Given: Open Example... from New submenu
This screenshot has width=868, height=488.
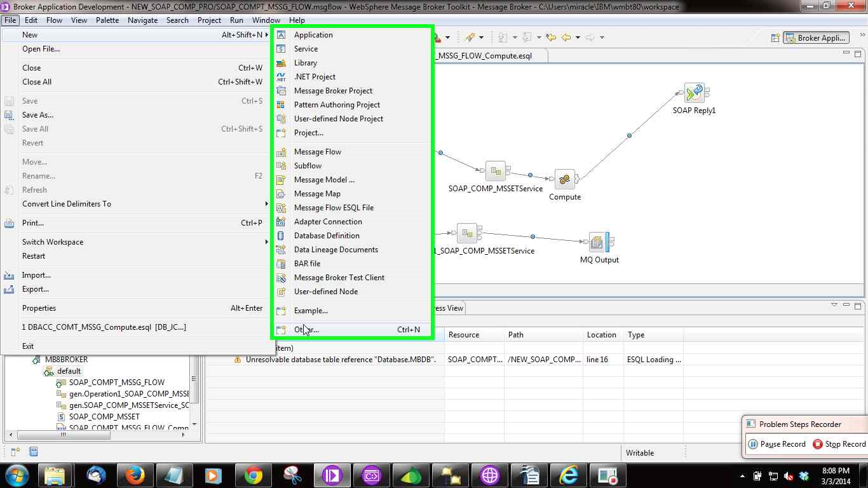Looking at the screenshot, I should [353, 311].
